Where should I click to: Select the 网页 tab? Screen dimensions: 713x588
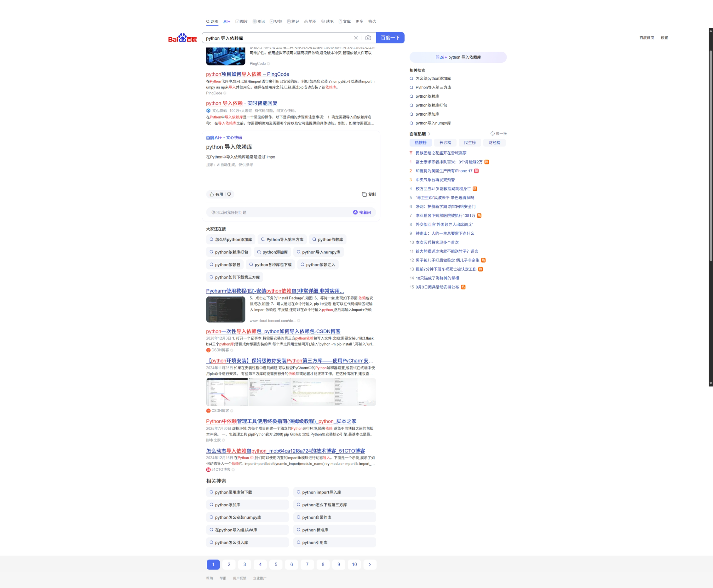coord(212,22)
